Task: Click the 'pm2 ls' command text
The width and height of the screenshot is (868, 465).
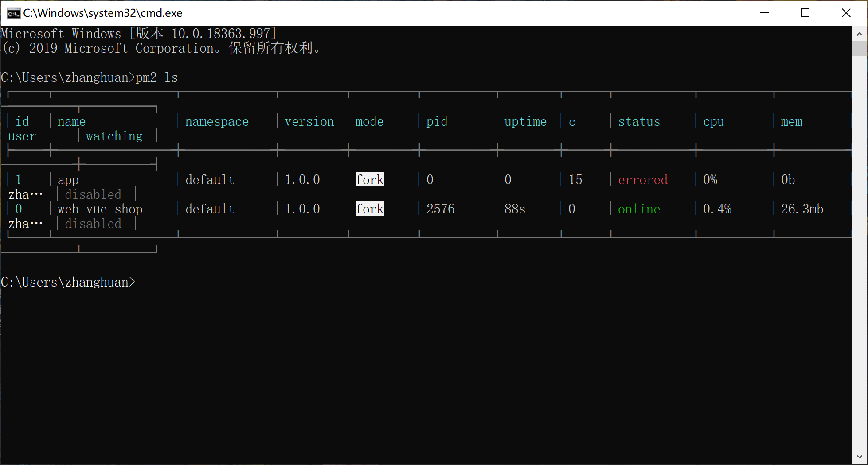Action: click(x=157, y=77)
